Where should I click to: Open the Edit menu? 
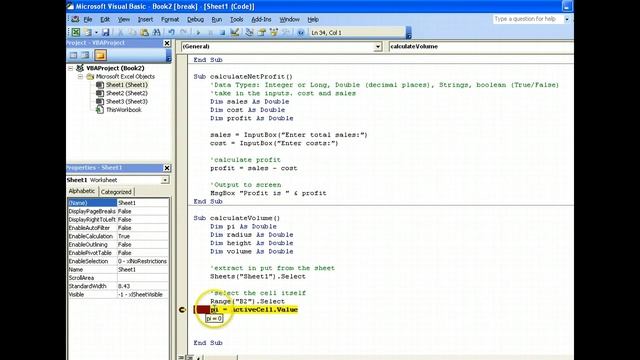tap(105, 19)
